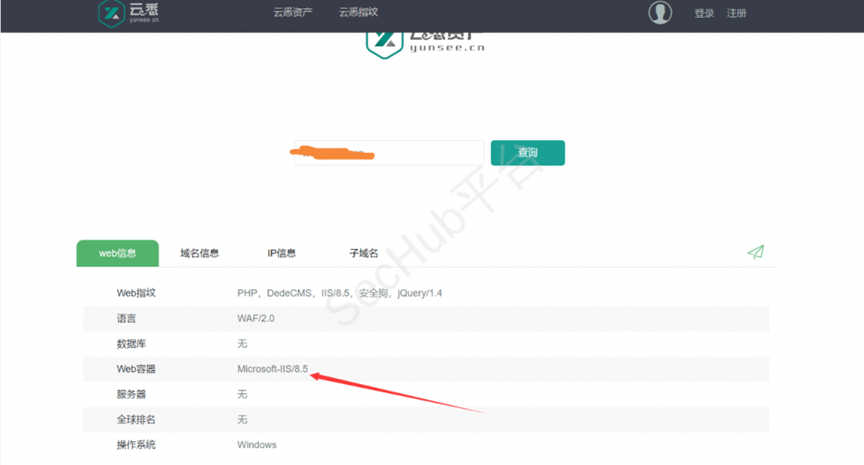The height and width of the screenshot is (465, 864).
Task: Click the paper plane share icon
Action: click(755, 252)
